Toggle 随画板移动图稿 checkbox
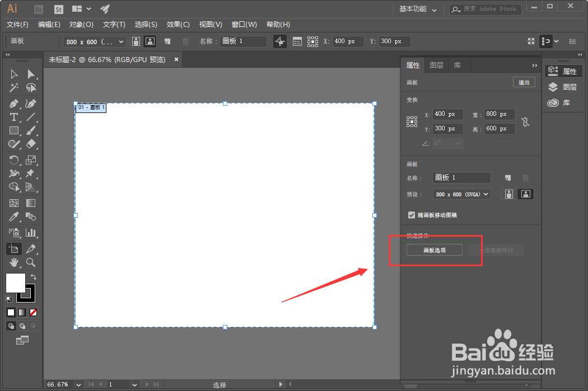This screenshot has height=391, width=588. (x=412, y=215)
